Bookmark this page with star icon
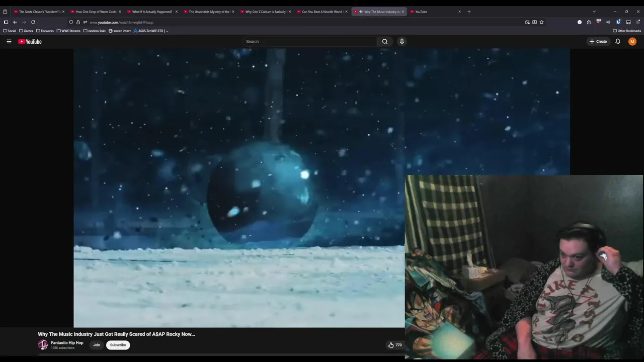The image size is (644, 362). (541, 22)
